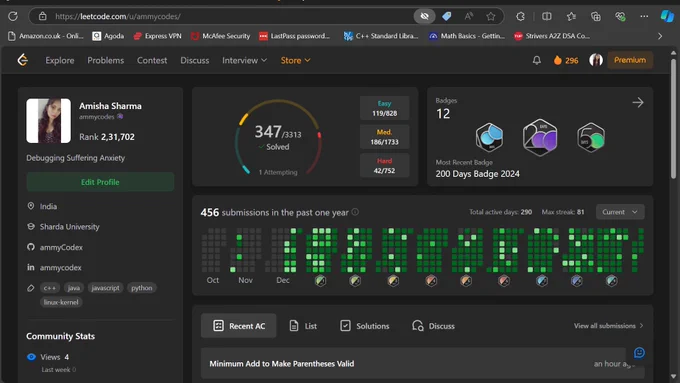Click the site lock icon in address bar
This screenshot has height=383, width=680.
click(x=42, y=16)
